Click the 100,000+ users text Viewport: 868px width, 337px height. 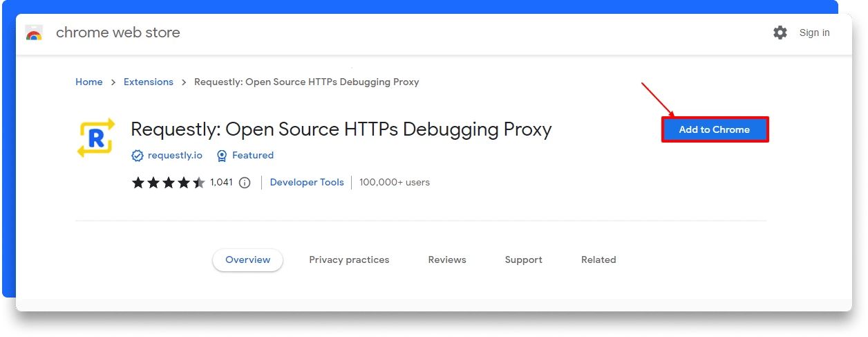tap(395, 183)
